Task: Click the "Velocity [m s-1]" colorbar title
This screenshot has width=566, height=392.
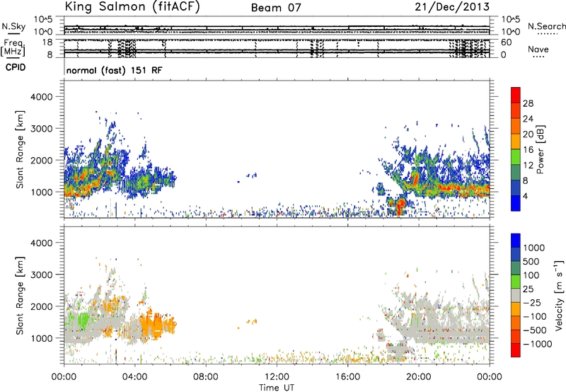Action: (x=559, y=295)
